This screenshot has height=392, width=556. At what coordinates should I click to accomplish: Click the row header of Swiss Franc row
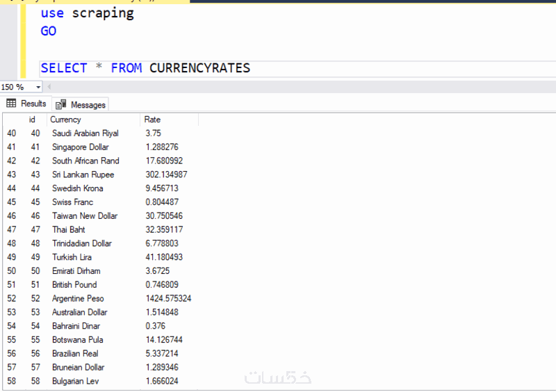pos(11,202)
